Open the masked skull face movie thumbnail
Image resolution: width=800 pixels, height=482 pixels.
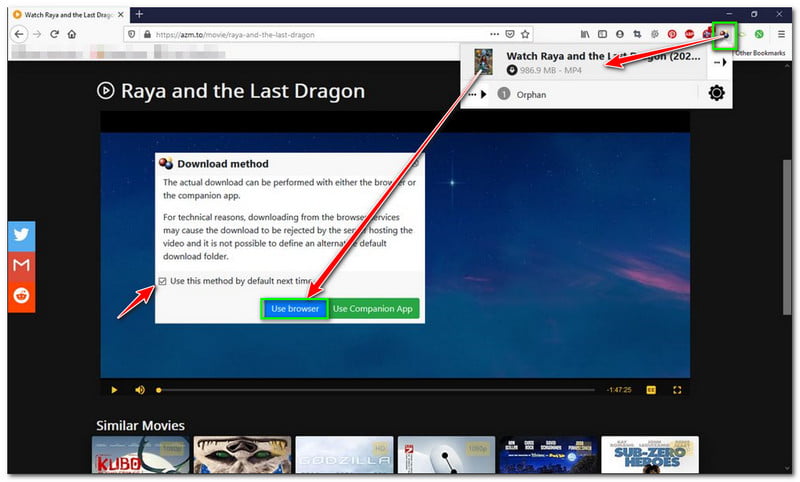(x=242, y=455)
